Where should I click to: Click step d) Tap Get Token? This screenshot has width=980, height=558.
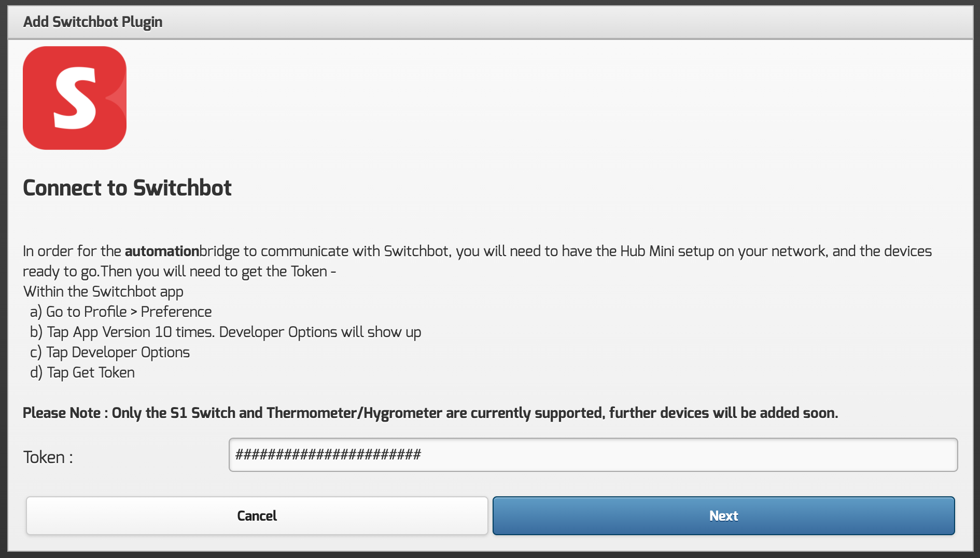pyautogui.click(x=82, y=372)
